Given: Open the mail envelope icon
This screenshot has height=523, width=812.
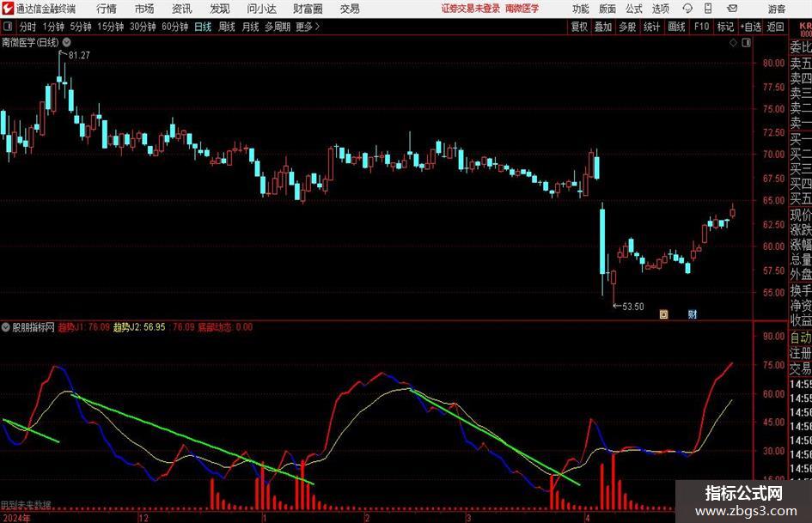Looking at the screenshot, I should pyautogui.click(x=732, y=9).
